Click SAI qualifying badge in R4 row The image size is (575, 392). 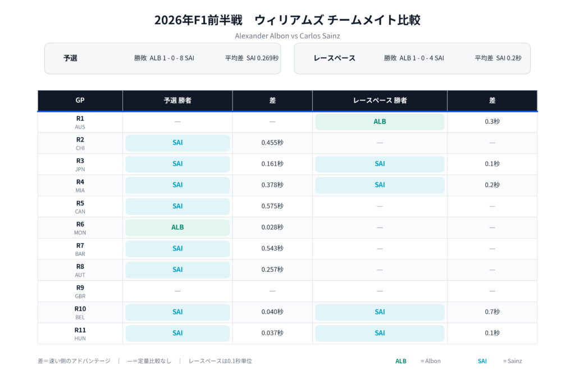coord(177,185)
